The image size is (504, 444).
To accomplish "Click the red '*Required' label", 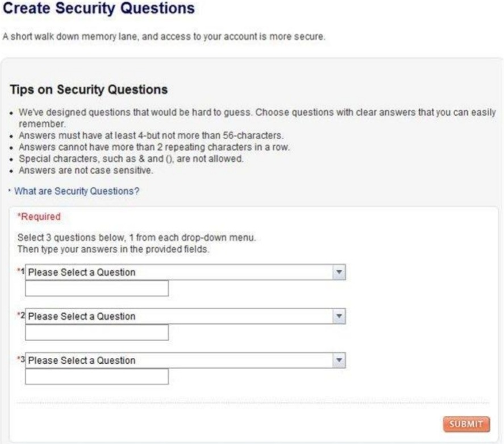I will [39, 217].
